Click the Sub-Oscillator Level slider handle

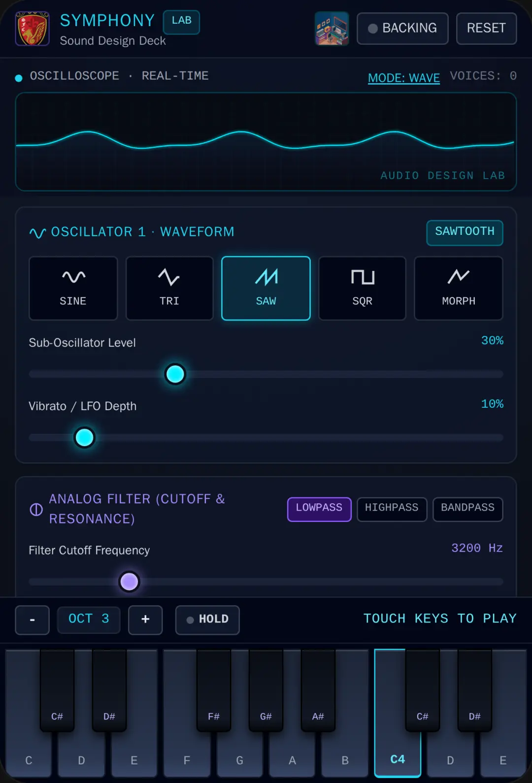click(x=175, y=374)
